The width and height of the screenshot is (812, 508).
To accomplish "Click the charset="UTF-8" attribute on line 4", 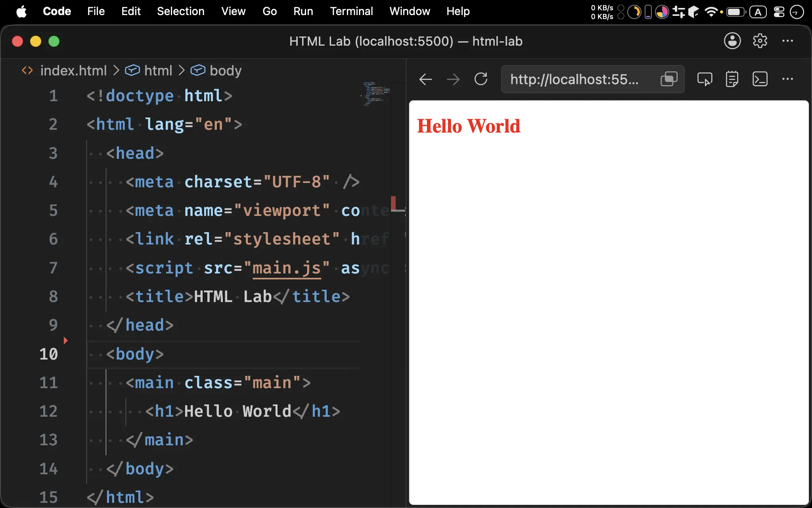I will click(257, 182).
